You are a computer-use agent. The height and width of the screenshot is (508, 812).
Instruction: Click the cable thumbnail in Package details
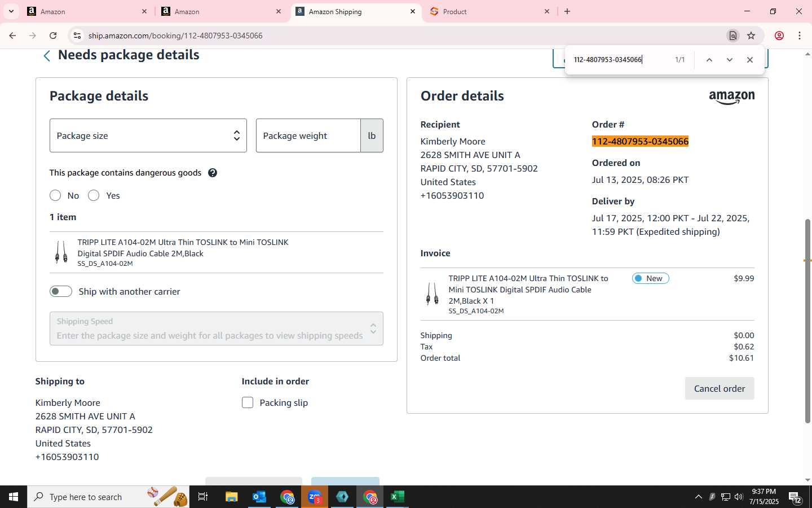coord(61,252)
